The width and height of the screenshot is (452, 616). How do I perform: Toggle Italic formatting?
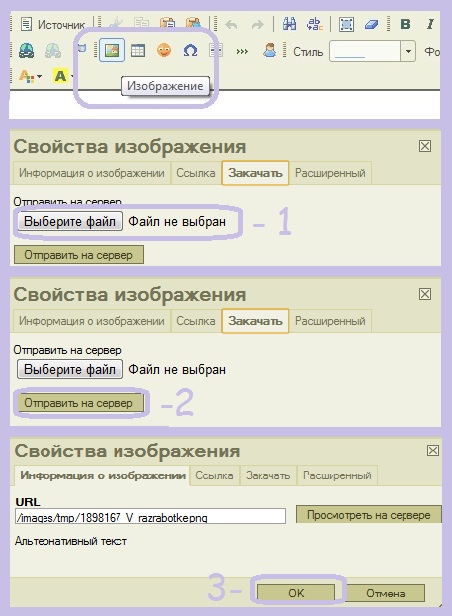click(x=430, y=24)
